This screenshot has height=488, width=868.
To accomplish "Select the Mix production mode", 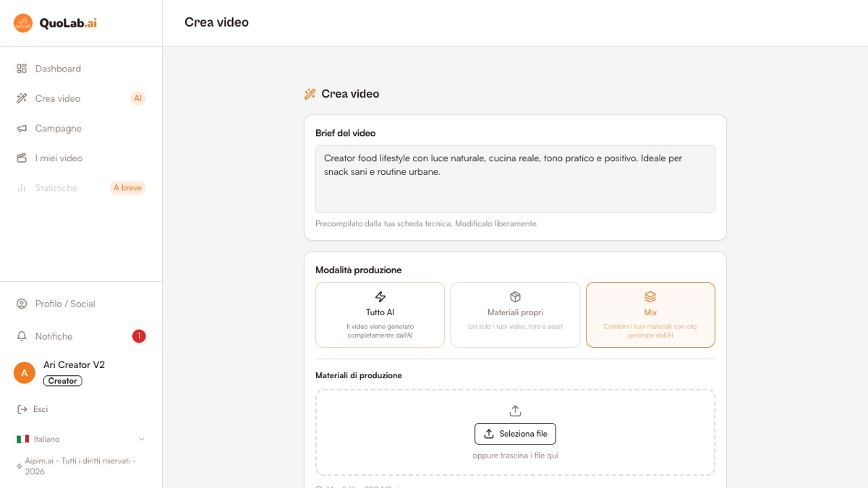I will coord(650,314).
